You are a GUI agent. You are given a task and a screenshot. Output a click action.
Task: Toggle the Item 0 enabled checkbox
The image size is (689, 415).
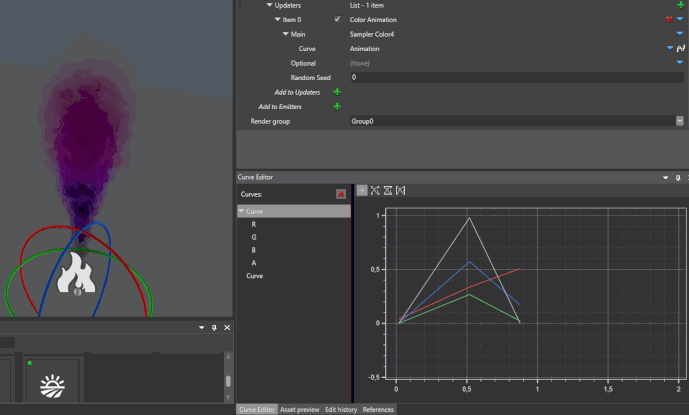click(337, 19)
